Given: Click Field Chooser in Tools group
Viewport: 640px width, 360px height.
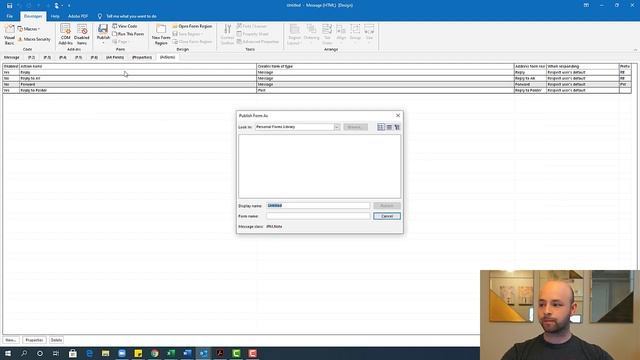Looking at the screenshot, I should click(x=251, y=26).
